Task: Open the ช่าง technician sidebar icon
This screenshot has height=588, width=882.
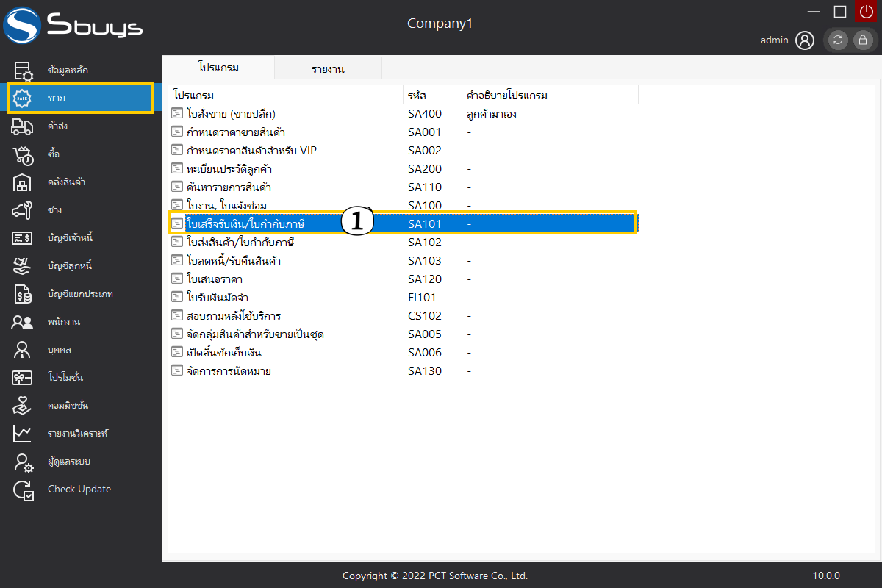Action: (x=23, y=210)
